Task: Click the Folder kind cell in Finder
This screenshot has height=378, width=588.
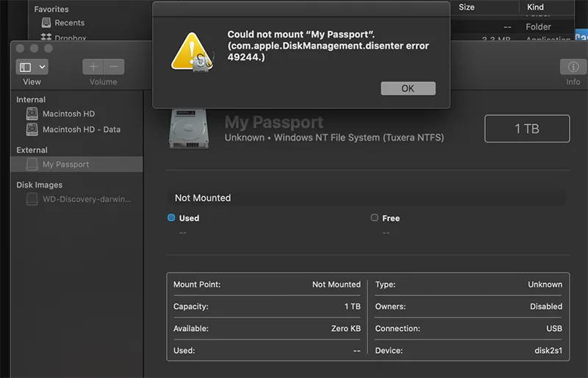Action: point(538,27)
